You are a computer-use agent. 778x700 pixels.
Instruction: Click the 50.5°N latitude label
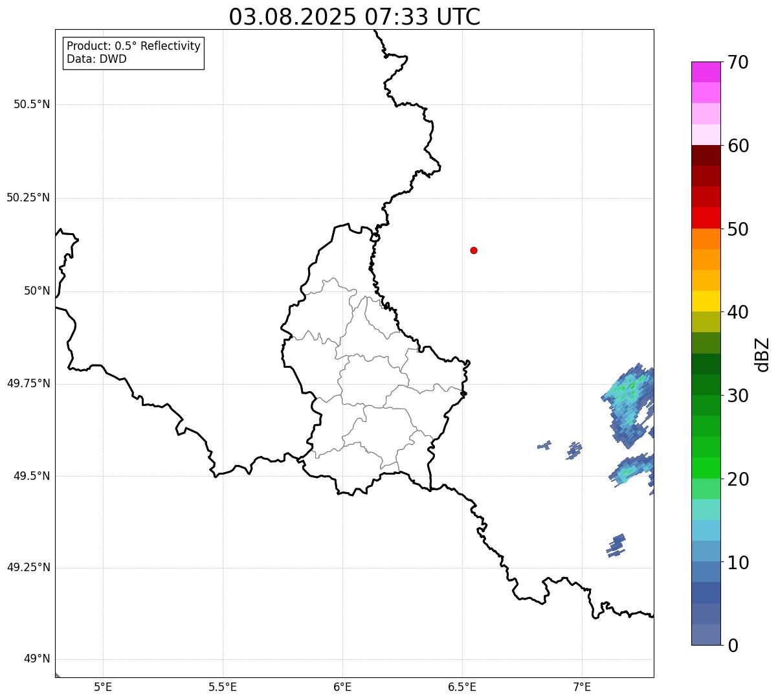pos(32,104)
